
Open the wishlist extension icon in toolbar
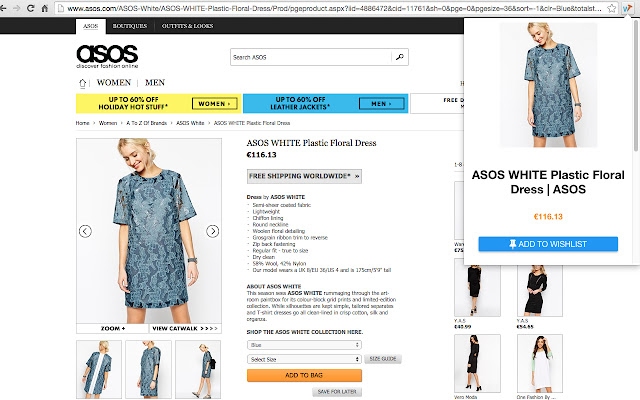pyautogui.click(x=627, y=8)
